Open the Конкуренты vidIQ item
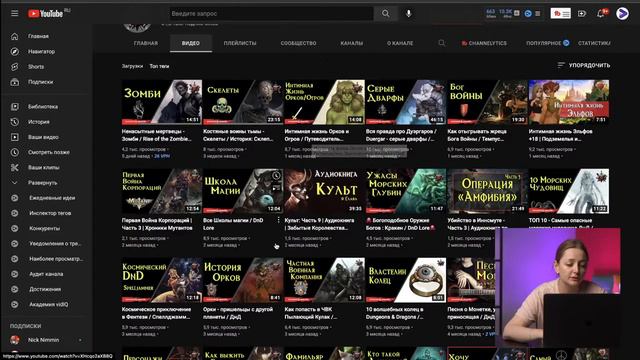The image size is (640, 360). tap(43, 228)
